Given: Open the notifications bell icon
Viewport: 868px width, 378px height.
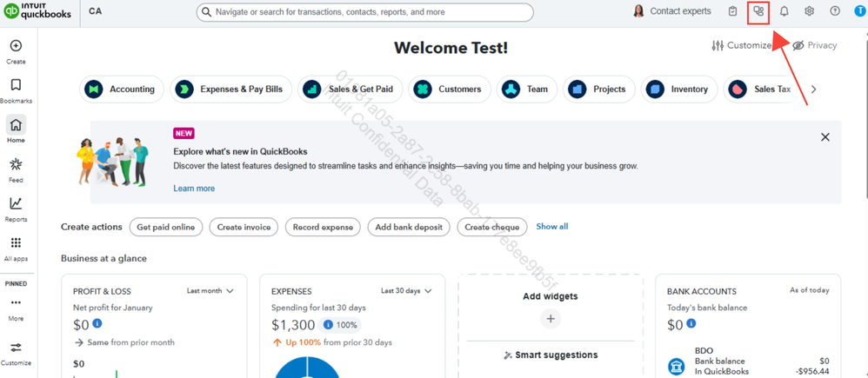Looking at the screenshot, I should (x=784, y=11).
